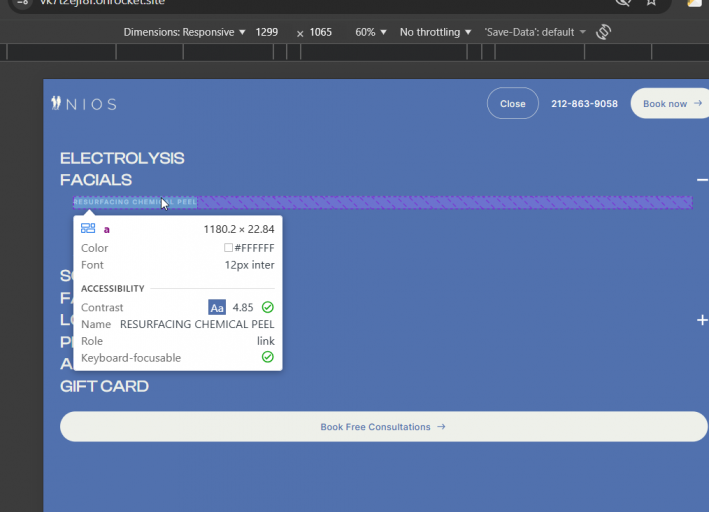Viewport: 709px width, 512px height.
Task: Click the #FFFFFF color swatch in tooltip
Action: point(228,248)
